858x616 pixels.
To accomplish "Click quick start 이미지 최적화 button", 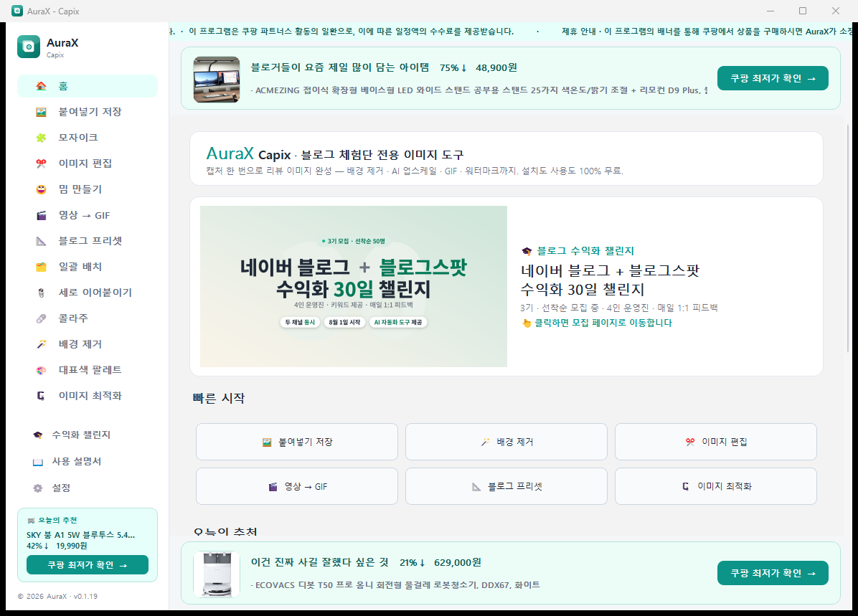I will [716, 486].
